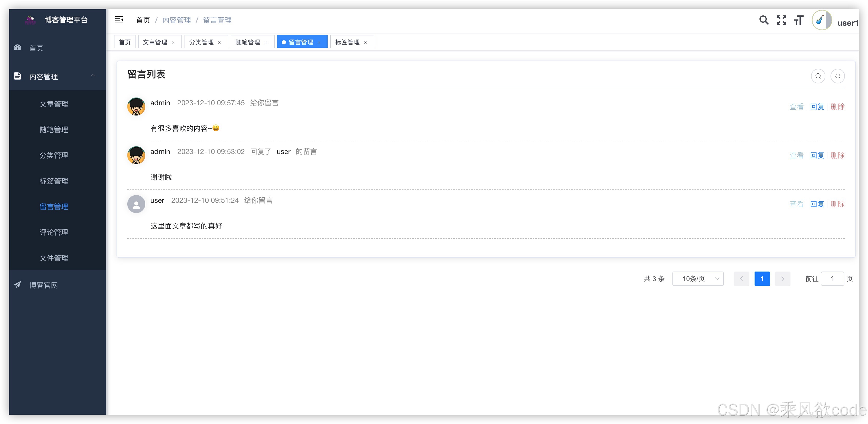The image size is (868, 424).
Task: Go to the next pagination page
Action: 783,279
